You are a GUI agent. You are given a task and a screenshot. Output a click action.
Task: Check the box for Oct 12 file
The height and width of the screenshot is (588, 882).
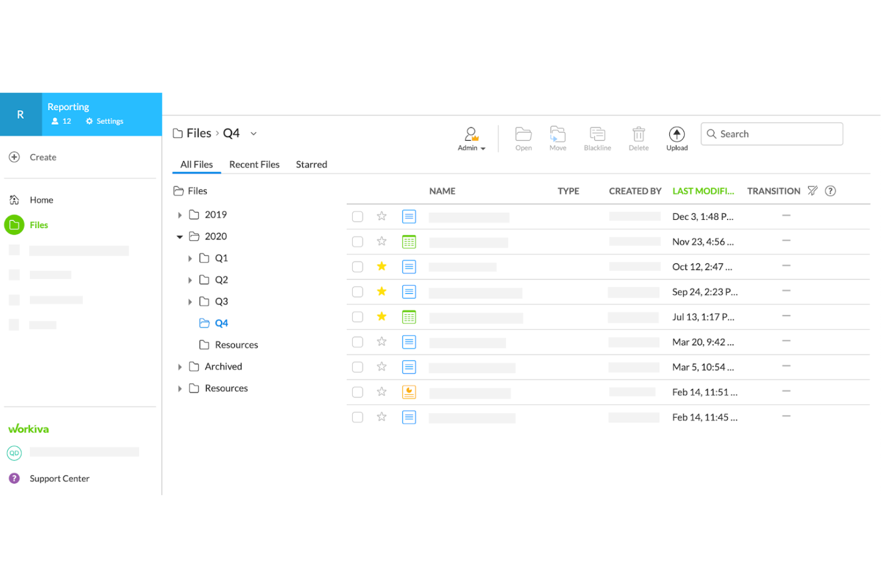point(358,267)
